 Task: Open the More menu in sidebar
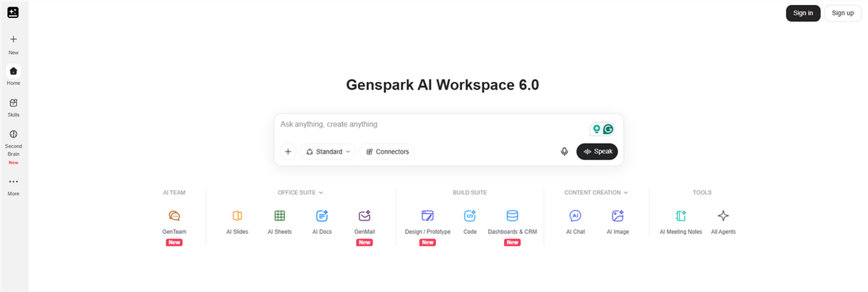(13, 185)
